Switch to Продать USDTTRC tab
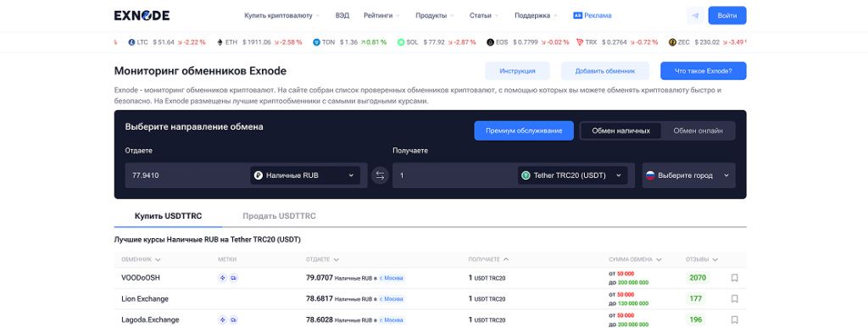 pyautogui.click(x=279, y=216)
